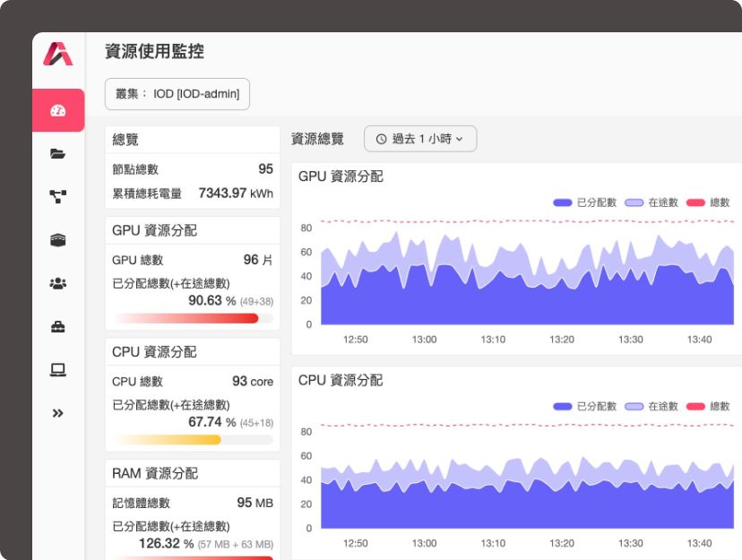Click the 節點總數 value showing 95

pos(263,168)
